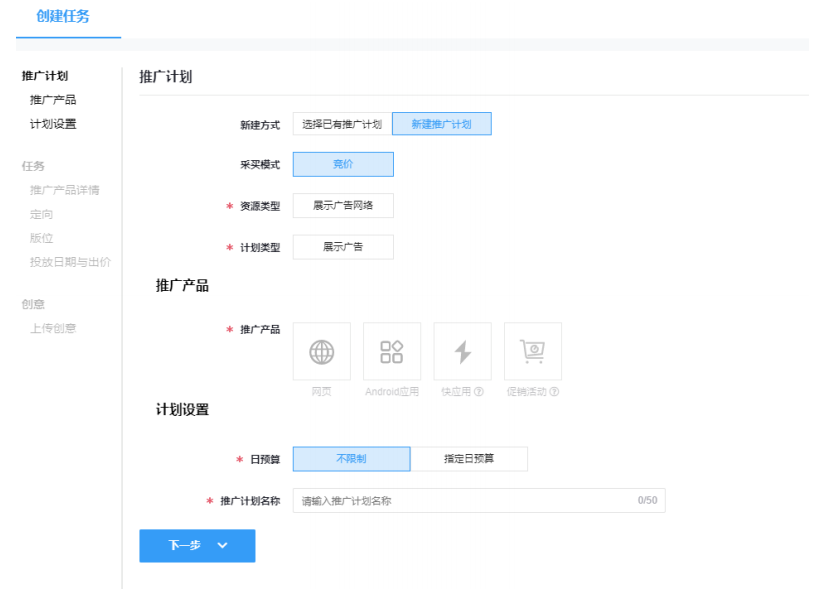The width and height of the screenshot is (815, 600).
Task: Open the help icon next to 快应用
Action: pyautogui.click(x=477, y=392)
